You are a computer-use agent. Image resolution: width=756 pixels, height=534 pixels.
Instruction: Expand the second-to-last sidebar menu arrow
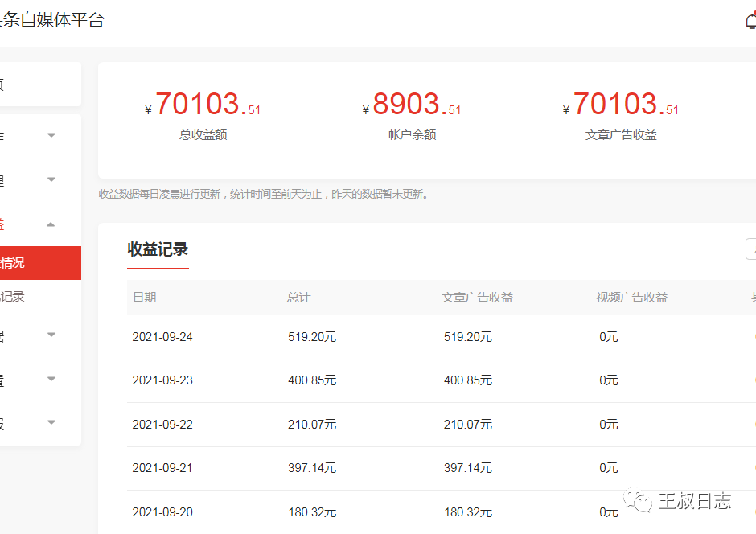point(51,379)
